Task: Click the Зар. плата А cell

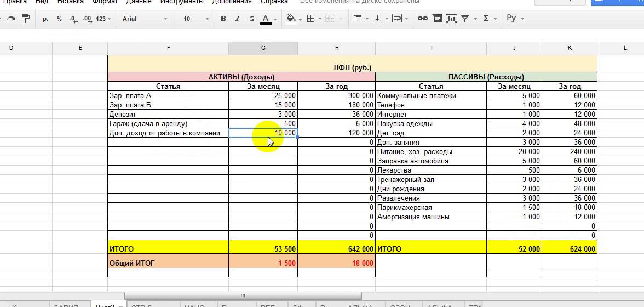Action: [168, 96]
